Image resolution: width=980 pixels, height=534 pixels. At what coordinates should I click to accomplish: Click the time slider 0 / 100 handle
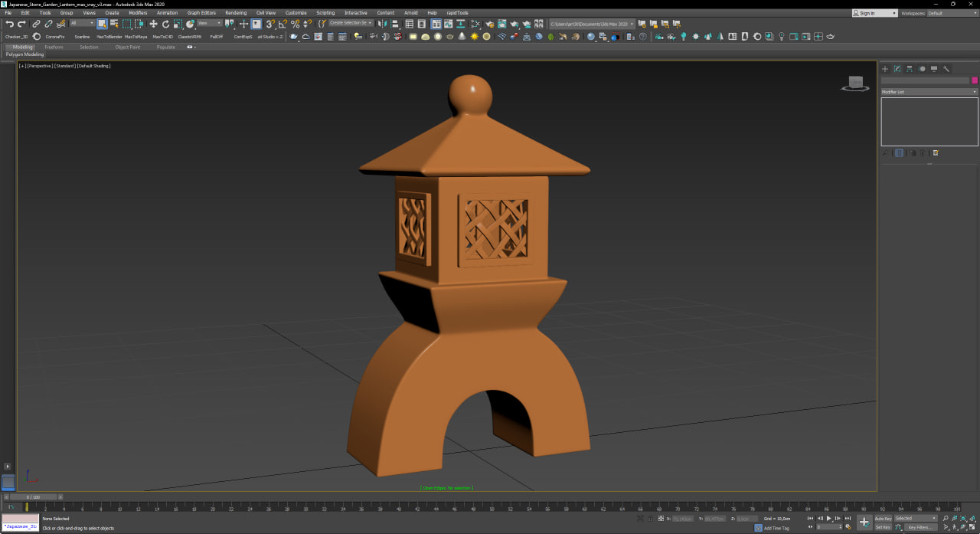(33, 497)
